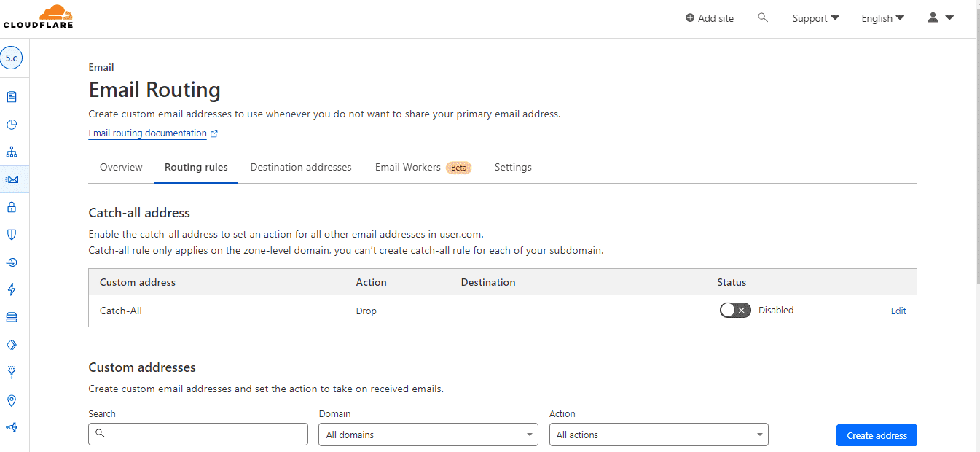Select the Routing rules tab
Screen dimensions: 980x452
tap(196, 167)
